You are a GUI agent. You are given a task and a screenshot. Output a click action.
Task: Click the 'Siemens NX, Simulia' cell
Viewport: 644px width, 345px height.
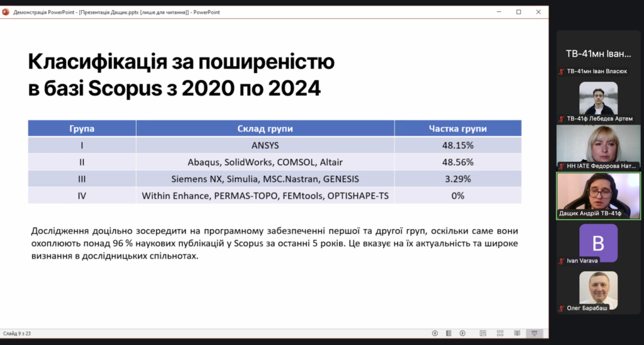click(265, 179)
